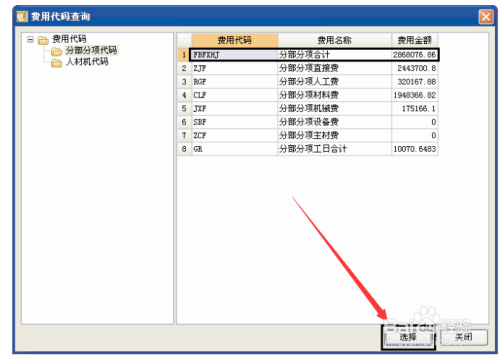Click the 分部分项机械费 name cell
This screenshot has width=500, height=360.
[x=335, y=108]
